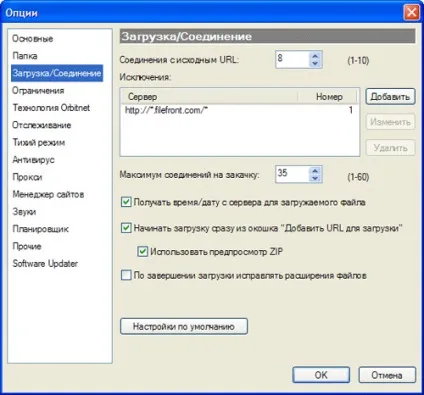Open the Основные settings category
The height and width of the screenshot is (395, 424).
(33, 39)
